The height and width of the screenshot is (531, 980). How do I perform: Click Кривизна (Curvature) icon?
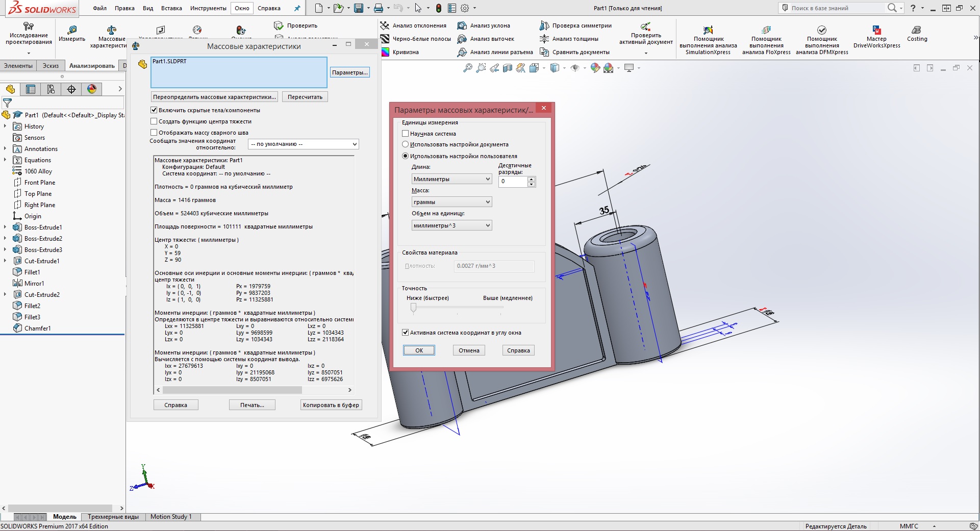click(x=385, y=52)
